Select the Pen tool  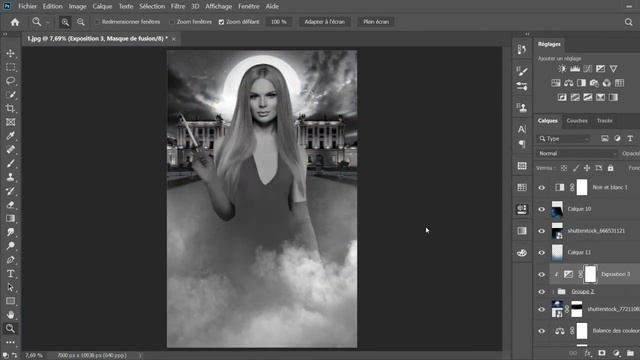click(11, 260)
